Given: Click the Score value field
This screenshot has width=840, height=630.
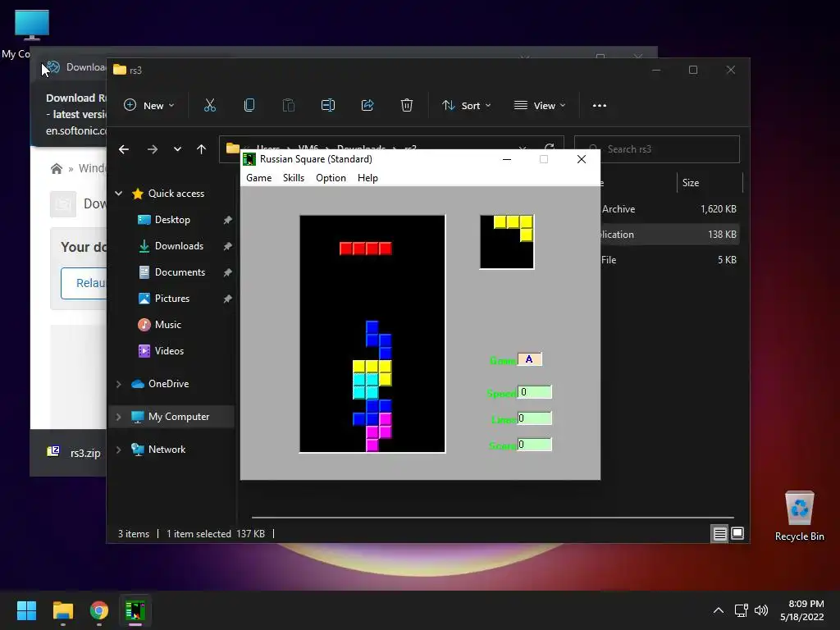Looking at the screenshot, I should click(x=535, y=445).
